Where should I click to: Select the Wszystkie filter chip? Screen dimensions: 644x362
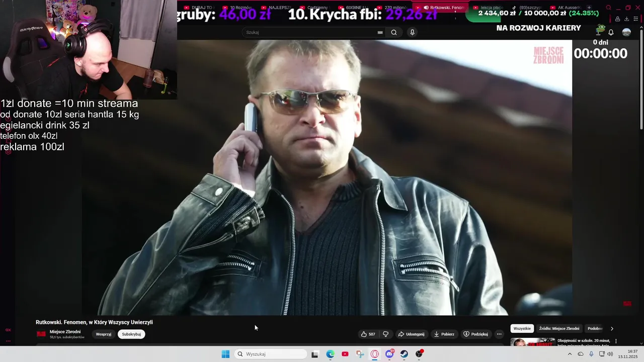pos(522,328)
